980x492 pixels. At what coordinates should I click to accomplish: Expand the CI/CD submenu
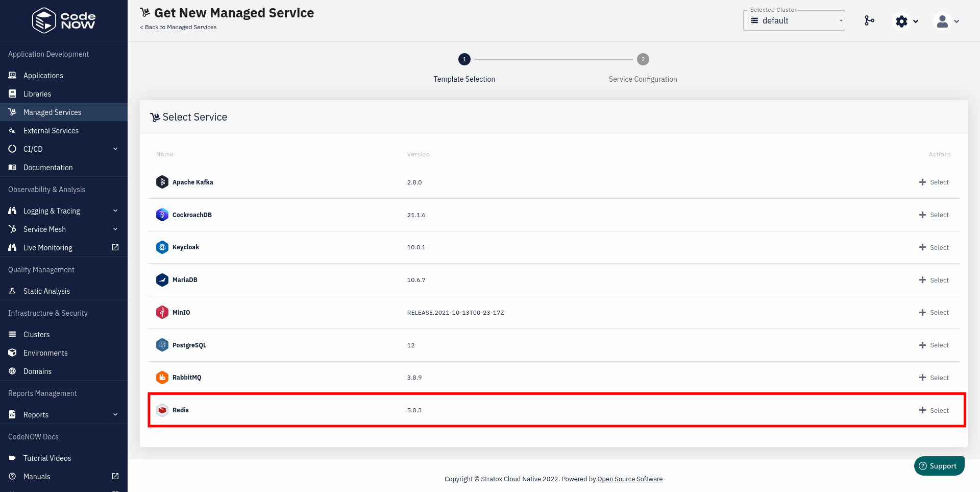[115, 149]
